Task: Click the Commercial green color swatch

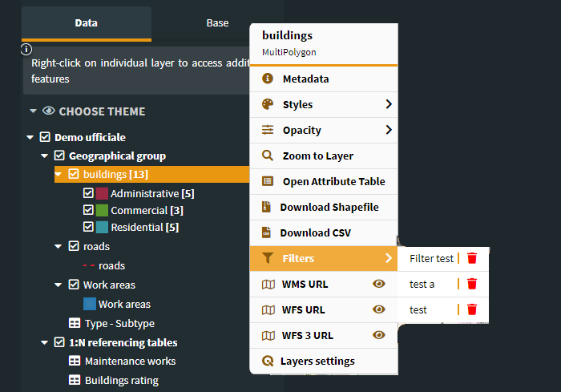Action: coord(102,210)
